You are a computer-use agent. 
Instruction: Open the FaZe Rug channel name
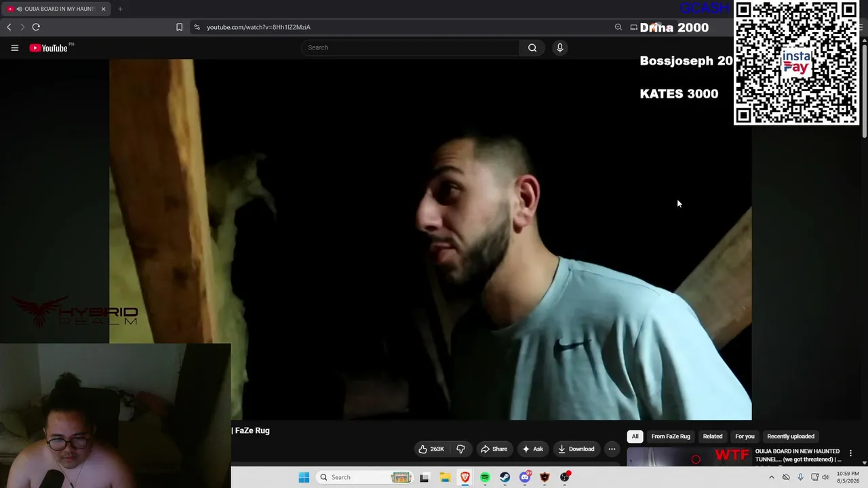point(252,430)
